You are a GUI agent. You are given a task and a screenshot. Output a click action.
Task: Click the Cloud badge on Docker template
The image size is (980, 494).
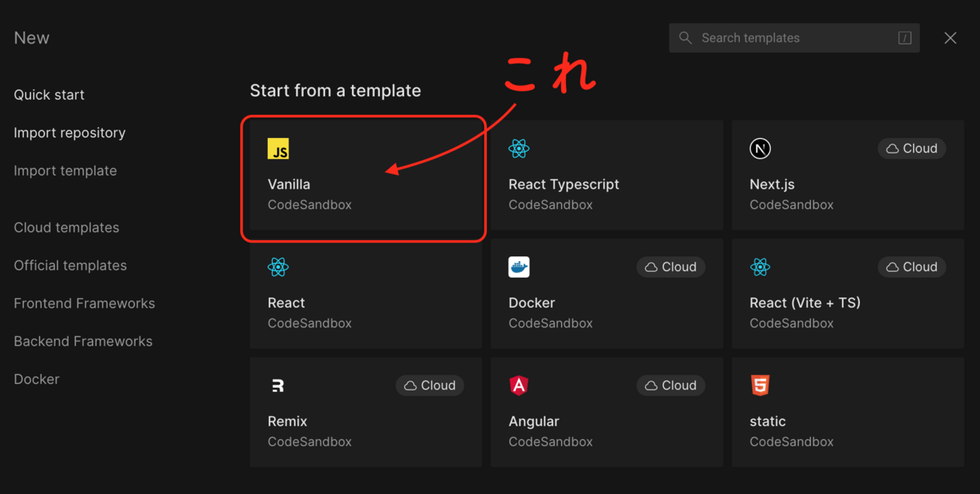coord(670,266)
